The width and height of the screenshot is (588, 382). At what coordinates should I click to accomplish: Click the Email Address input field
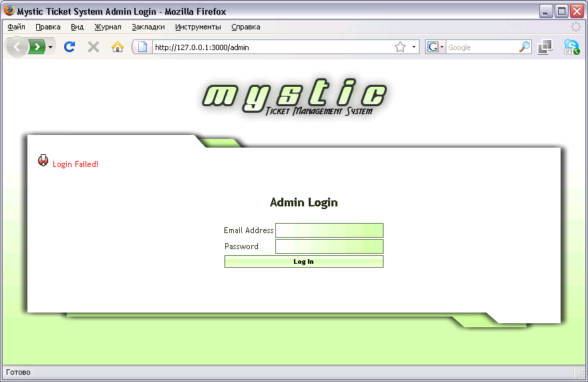pos(329,230)
